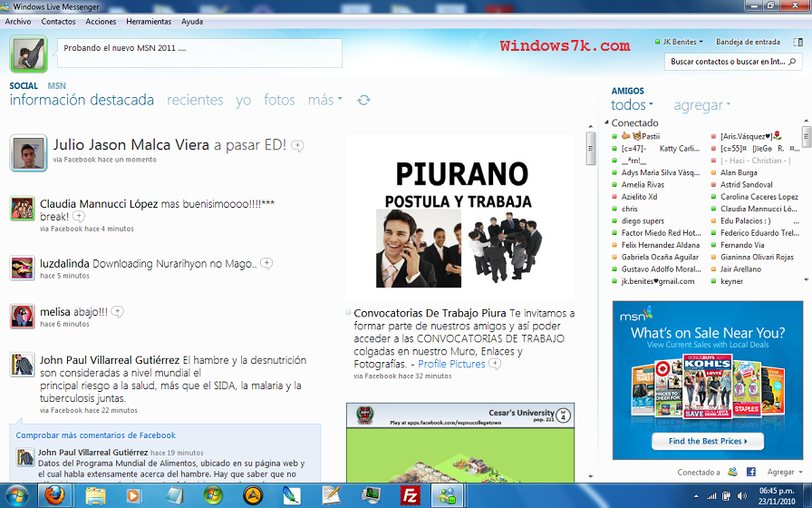The image size is (812, 508).
Task: Open Firefox from the taskbar
Action: click(x=54, y=495)
